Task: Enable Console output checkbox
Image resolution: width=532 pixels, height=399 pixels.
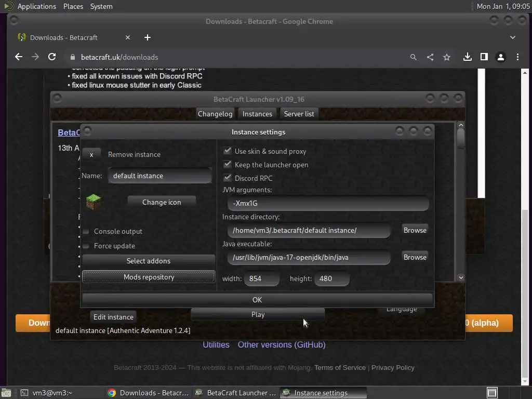Action: click(x=86, y=231)
